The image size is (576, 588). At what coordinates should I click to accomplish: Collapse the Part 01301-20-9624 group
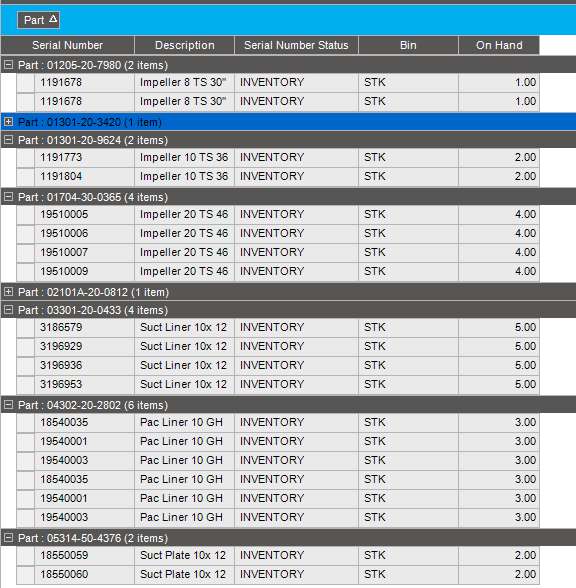coord(8,140)
